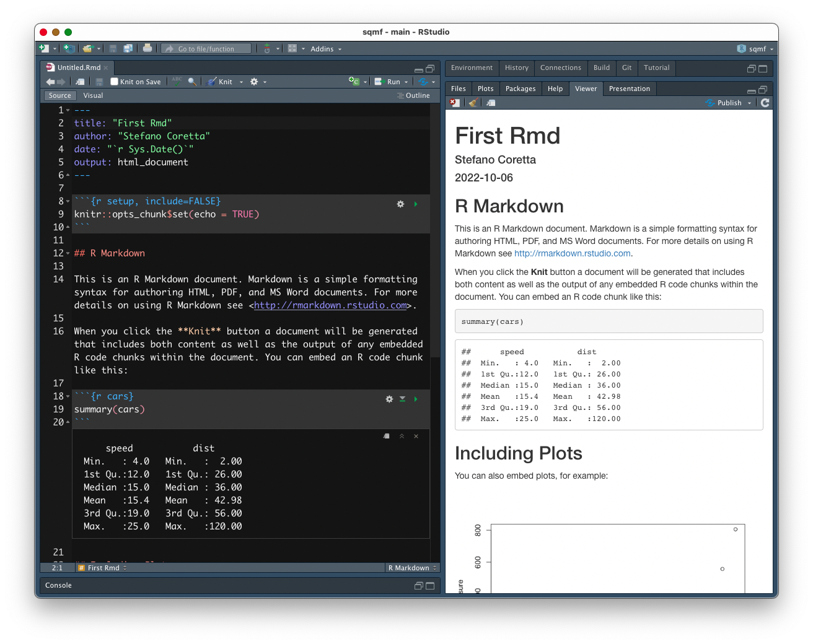
Task: Click the title line "First Rmd" in editor
Action: [x=123, y=123]
